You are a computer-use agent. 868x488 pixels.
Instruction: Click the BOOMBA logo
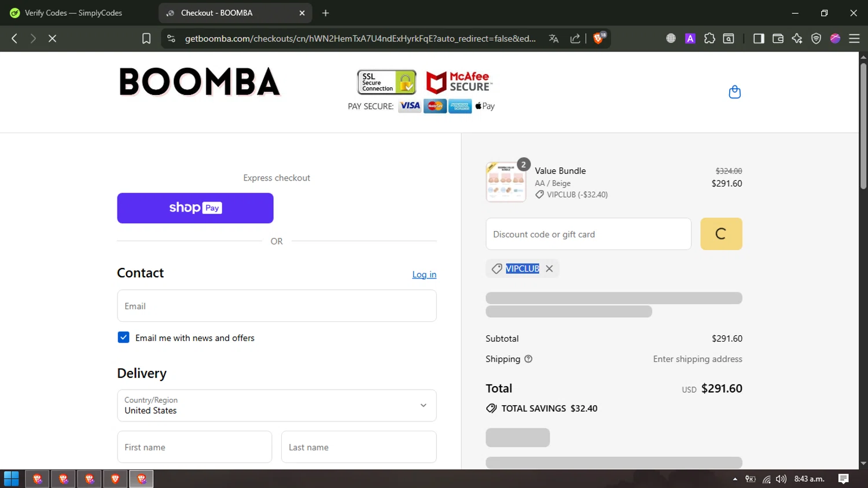tap(200, 82)
